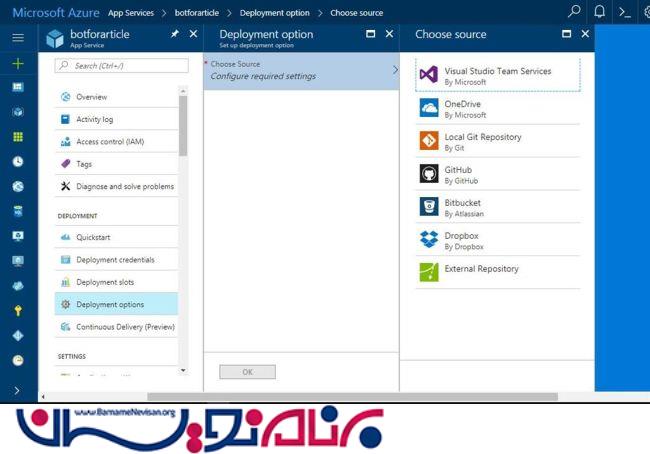Expand the Choose Source row chevron
The width and height of the screenshot is (650, 454).
coord(395,70)
